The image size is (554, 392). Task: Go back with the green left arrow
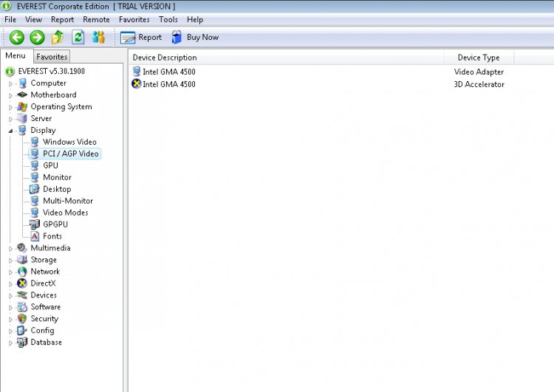coord(16,38)
